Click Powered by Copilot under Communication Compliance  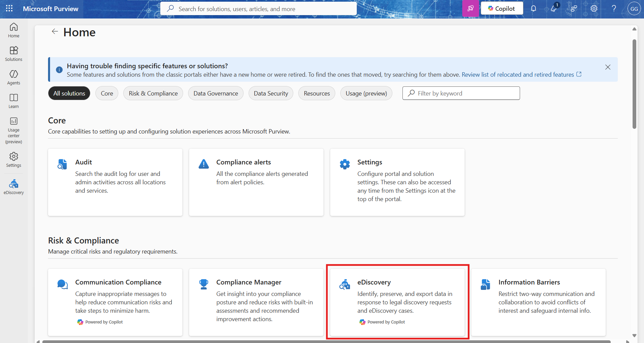click(100, 322)
